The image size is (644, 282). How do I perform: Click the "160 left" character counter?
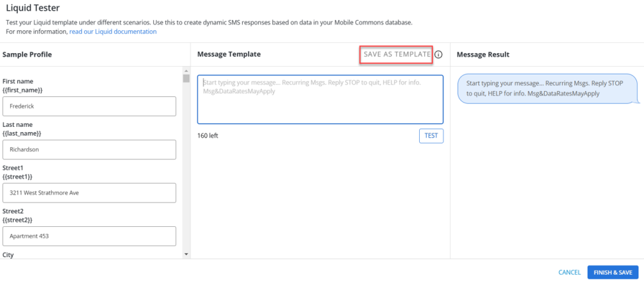pos(208,136)
